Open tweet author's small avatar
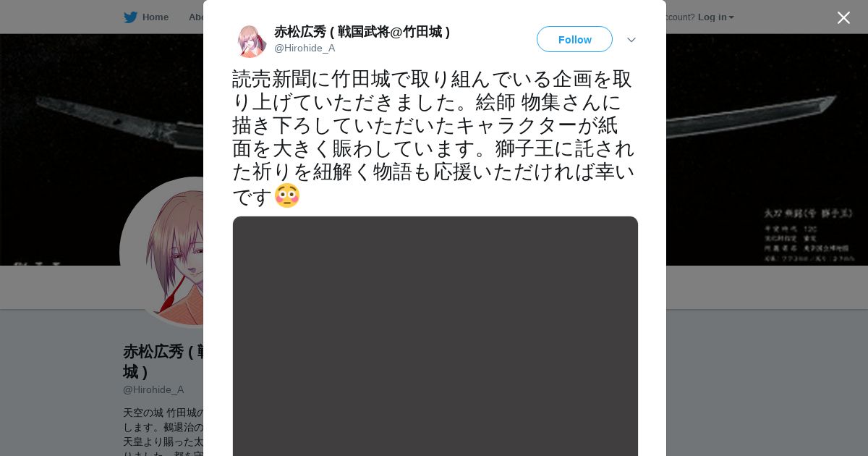868x456 pixels. (x=252, y=41)
